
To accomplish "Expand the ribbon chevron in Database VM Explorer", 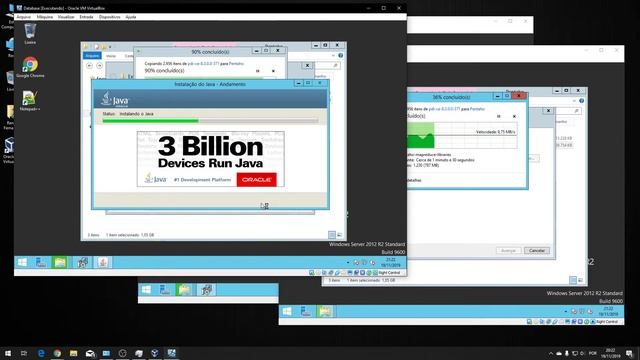I will pos(333,56).
